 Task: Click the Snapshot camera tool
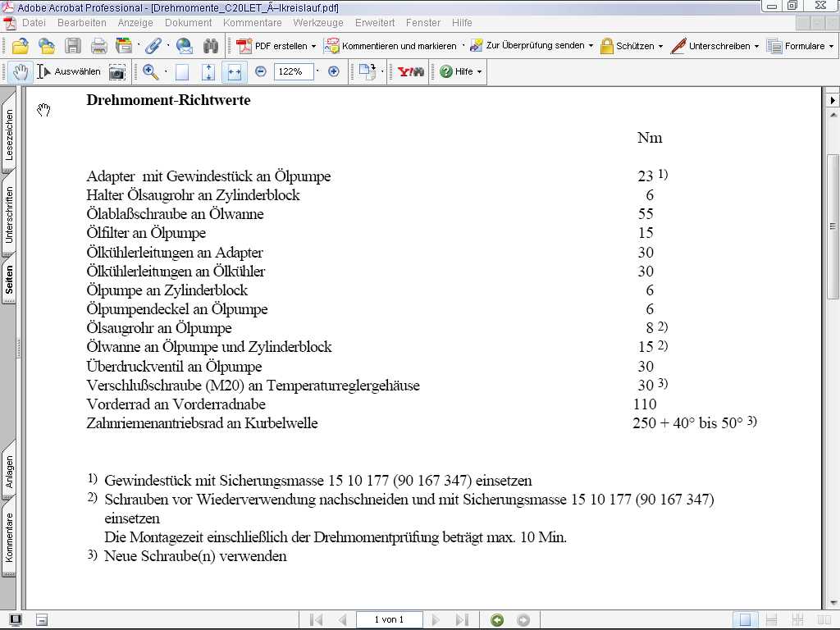pos(117,72)
